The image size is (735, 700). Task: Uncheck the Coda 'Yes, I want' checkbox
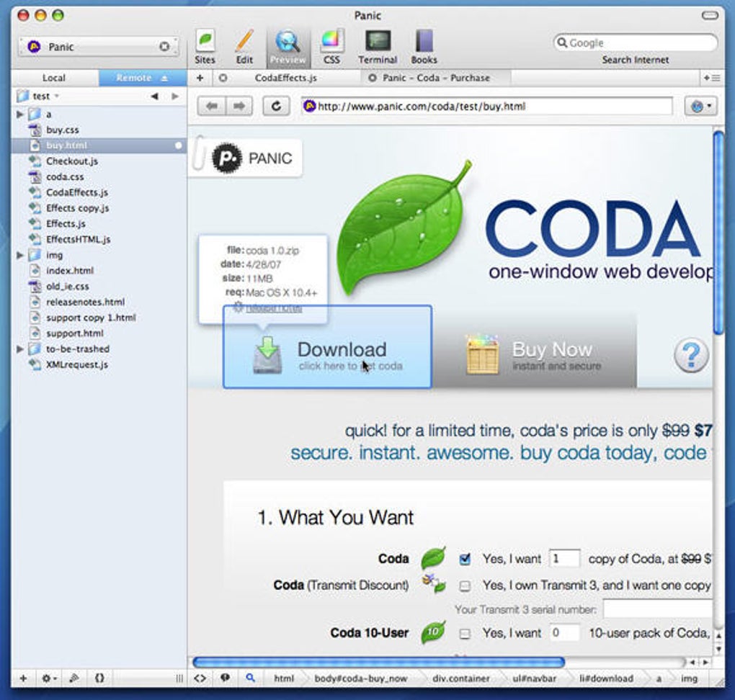click(465, 559)
